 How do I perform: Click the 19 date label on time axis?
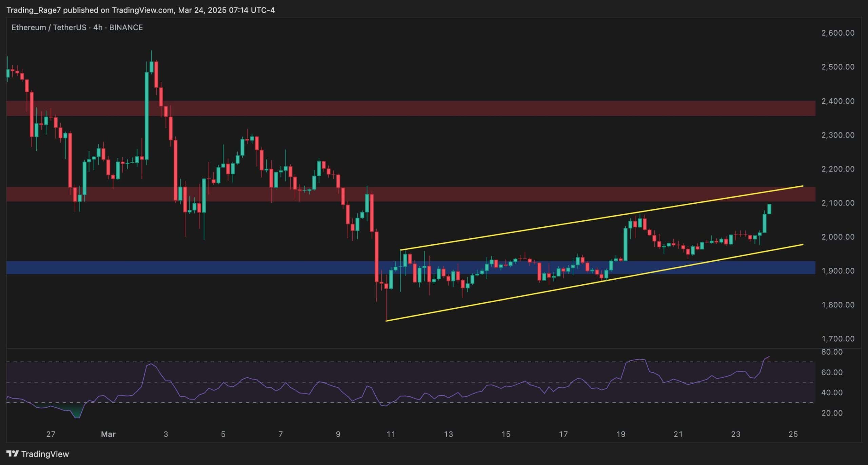620,434
